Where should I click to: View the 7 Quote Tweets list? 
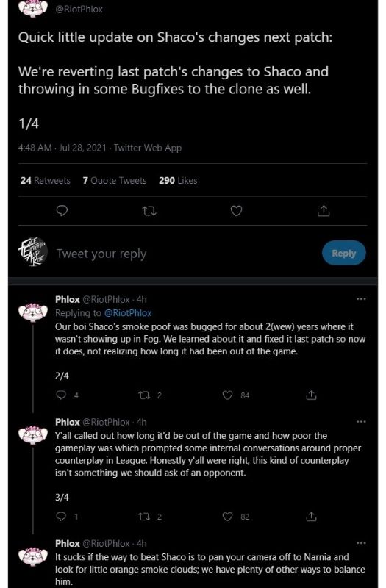115,180
